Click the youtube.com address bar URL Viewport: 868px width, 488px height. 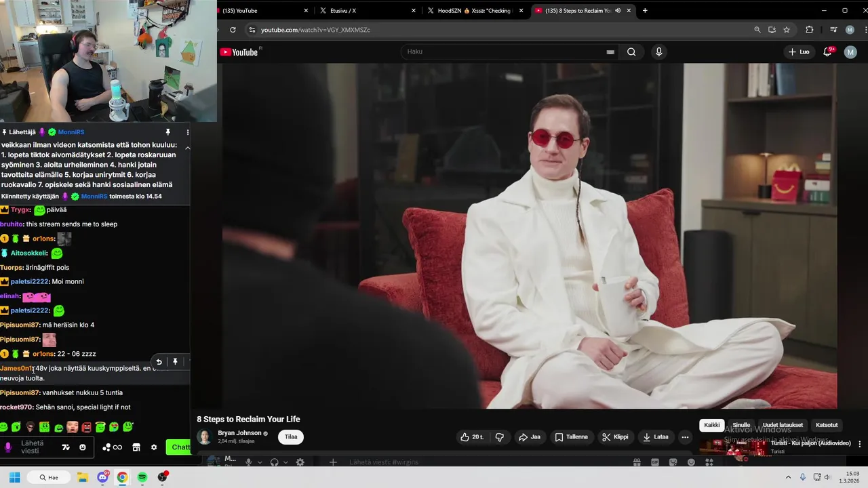[315, 30]
